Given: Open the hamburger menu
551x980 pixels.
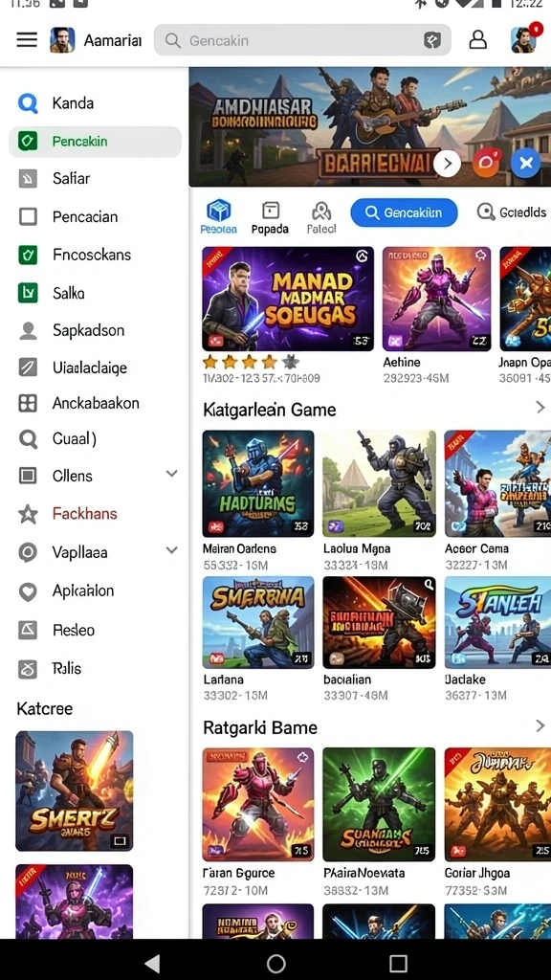Looking at the screenshot, I should (27, 40).
